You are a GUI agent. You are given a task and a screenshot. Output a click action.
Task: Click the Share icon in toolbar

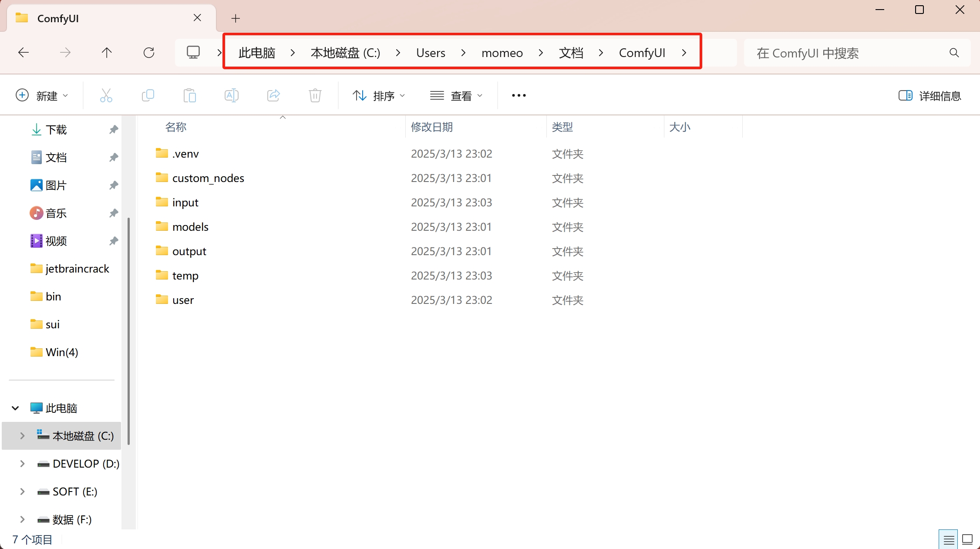point(273,95)
